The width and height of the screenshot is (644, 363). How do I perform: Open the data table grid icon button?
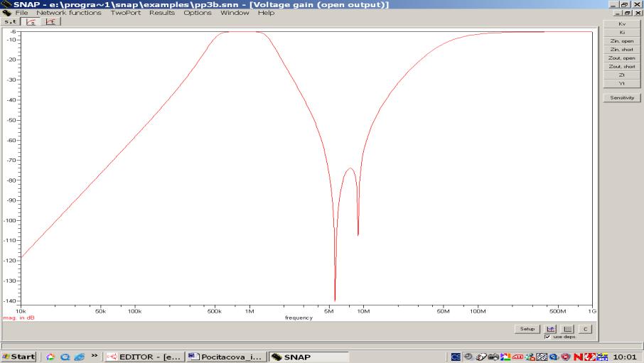click(568, 329)
